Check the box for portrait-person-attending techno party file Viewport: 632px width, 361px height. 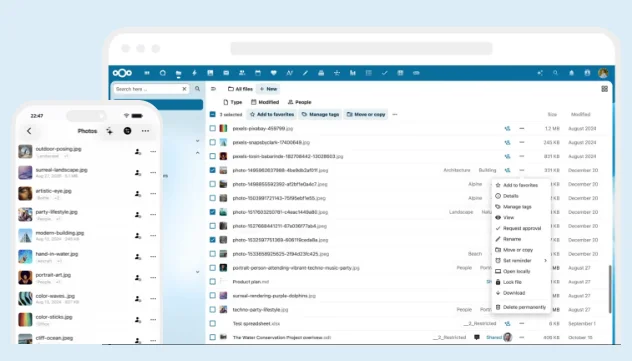click(x=212, y=268)
